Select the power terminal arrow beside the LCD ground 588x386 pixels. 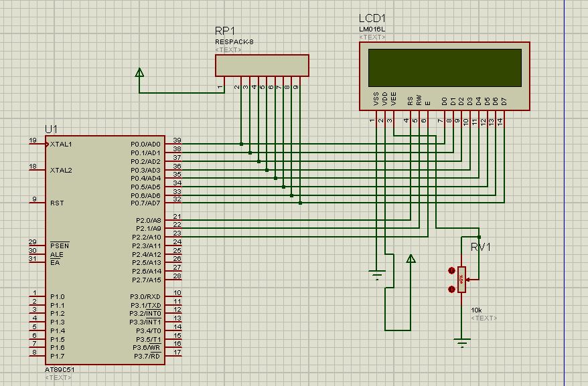411,259
